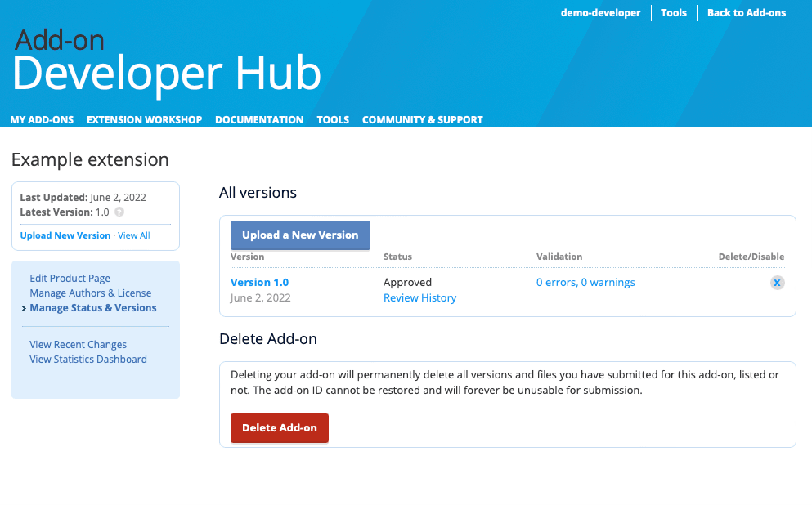Image resolution: width=812 pixels, height=505 pixels.
Task: Open Edit Product Page in sidebar
Action: coord(70,279)
